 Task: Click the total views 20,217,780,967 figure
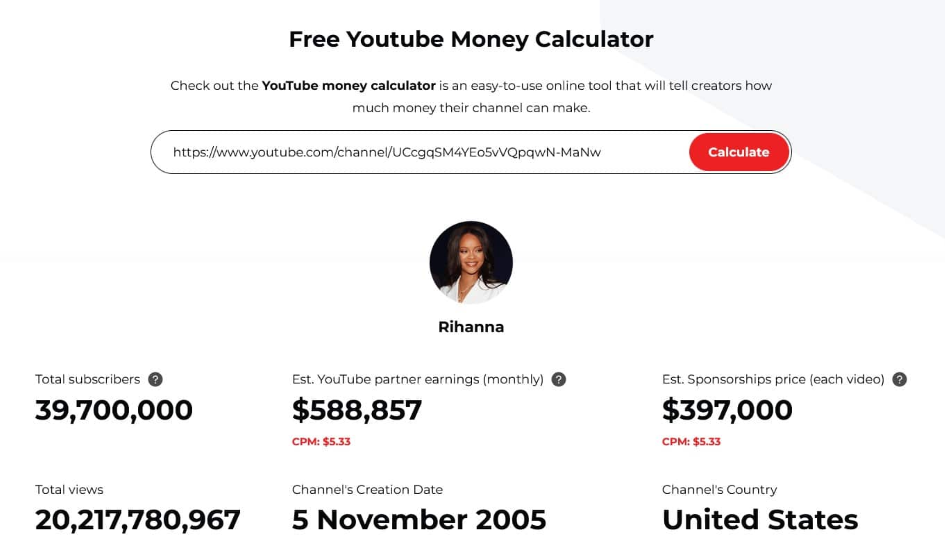tap(138, 521)
